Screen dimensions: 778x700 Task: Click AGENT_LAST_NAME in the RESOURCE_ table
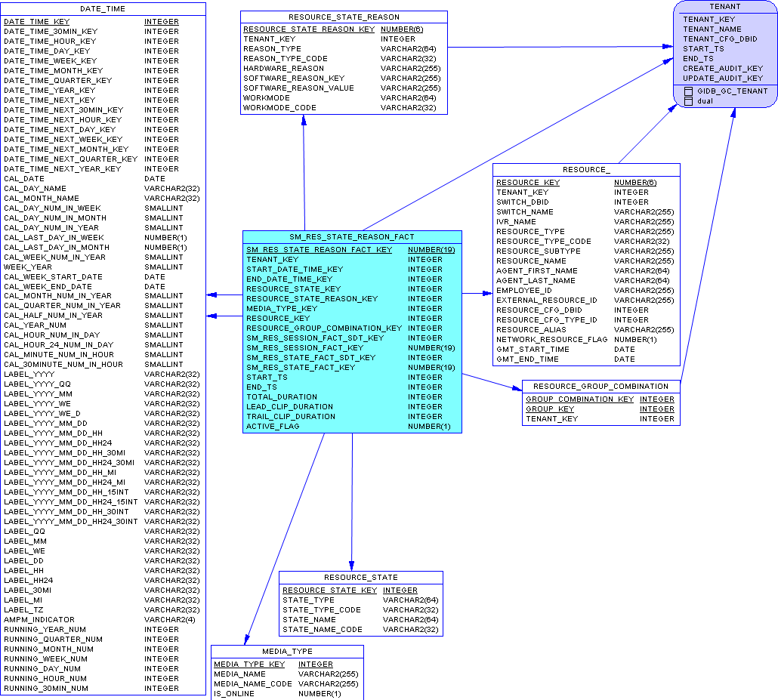point(536,281)
